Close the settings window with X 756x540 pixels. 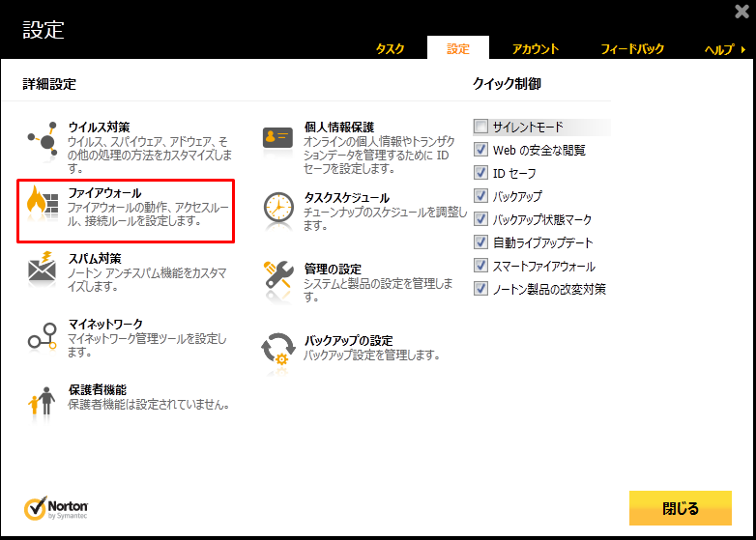click(x=741, y=11)
